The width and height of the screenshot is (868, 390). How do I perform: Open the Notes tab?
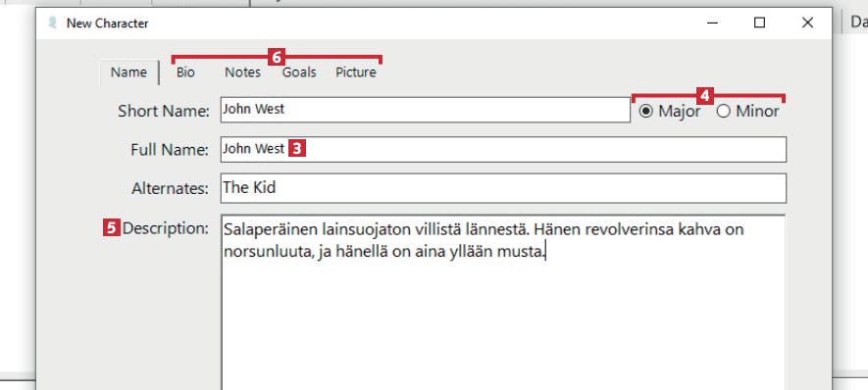point(242,73)
